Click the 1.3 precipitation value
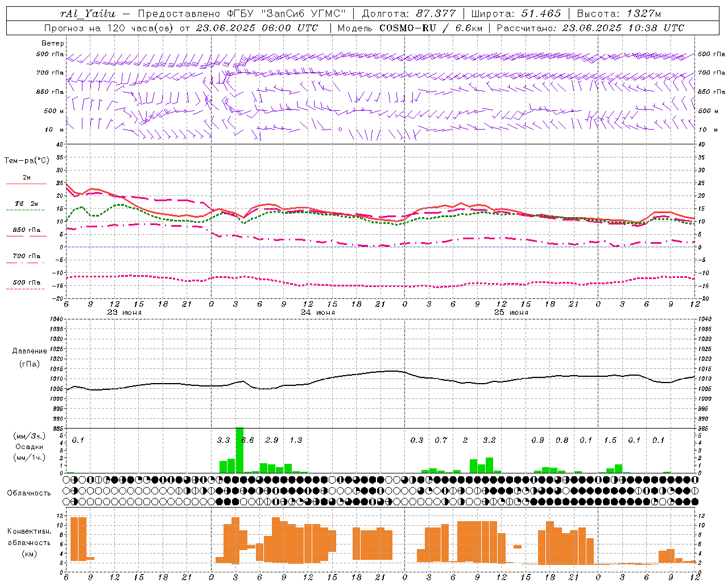728x582 pixels. 296,440
